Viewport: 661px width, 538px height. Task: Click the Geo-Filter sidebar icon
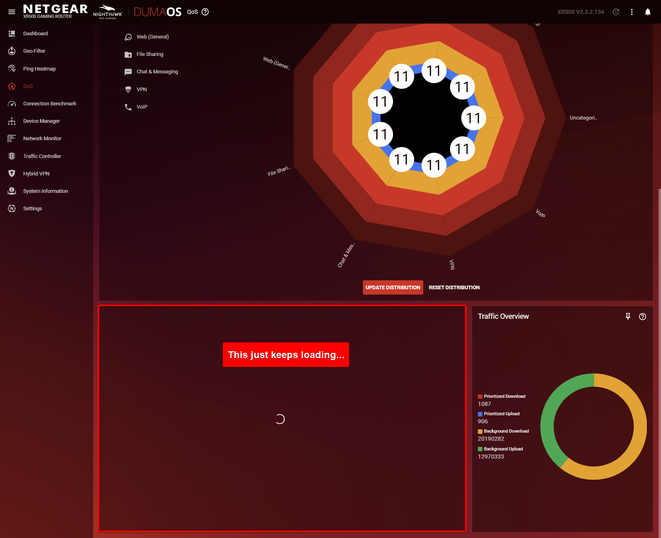click(x=12, y=51)
